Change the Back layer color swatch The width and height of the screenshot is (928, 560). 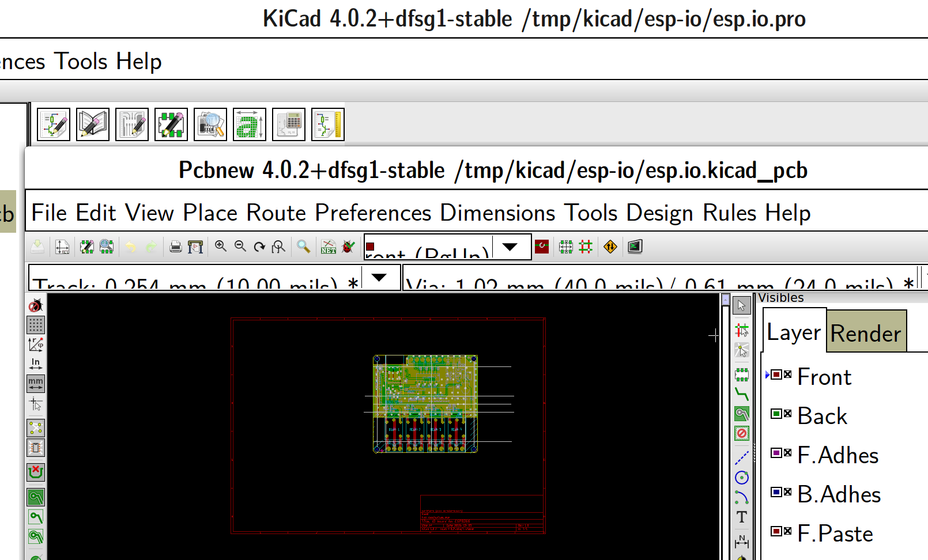pos(776,413)
